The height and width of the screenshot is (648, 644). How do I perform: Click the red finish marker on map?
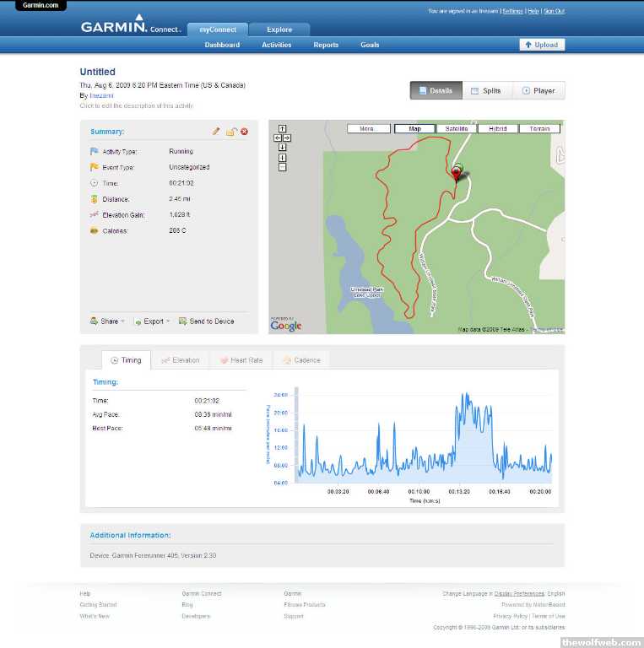(457, 174)
